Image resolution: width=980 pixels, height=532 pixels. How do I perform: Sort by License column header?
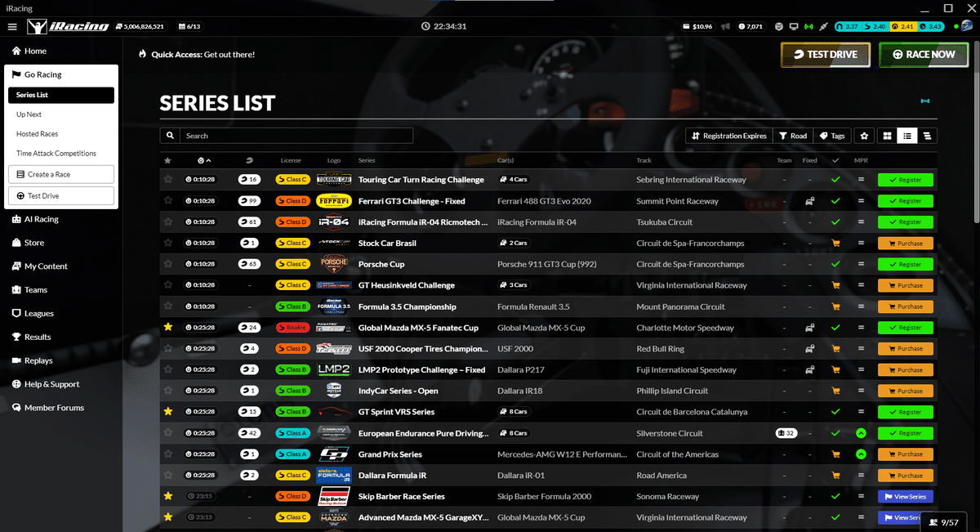pyautogui.click(x=291, y=160)
